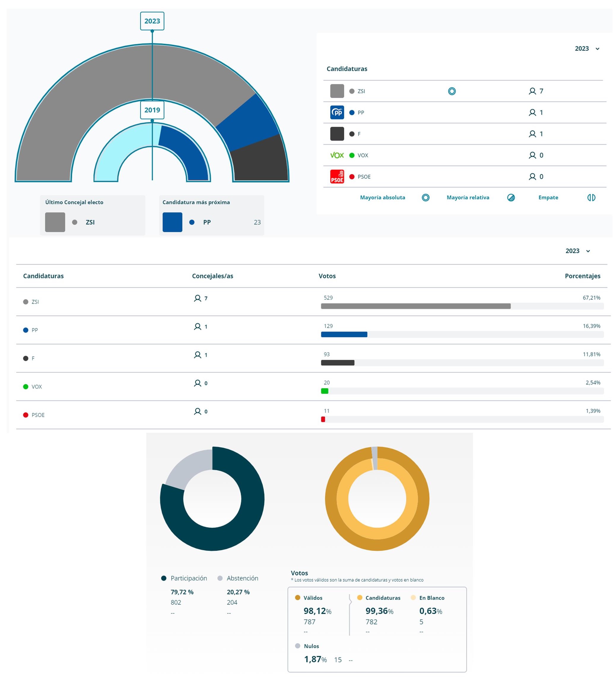Image resolution: width=616 pixels, height=677 pixels.
Task: Select the 2019 marker on the hemicycle chart
Action: click(152, 110)
